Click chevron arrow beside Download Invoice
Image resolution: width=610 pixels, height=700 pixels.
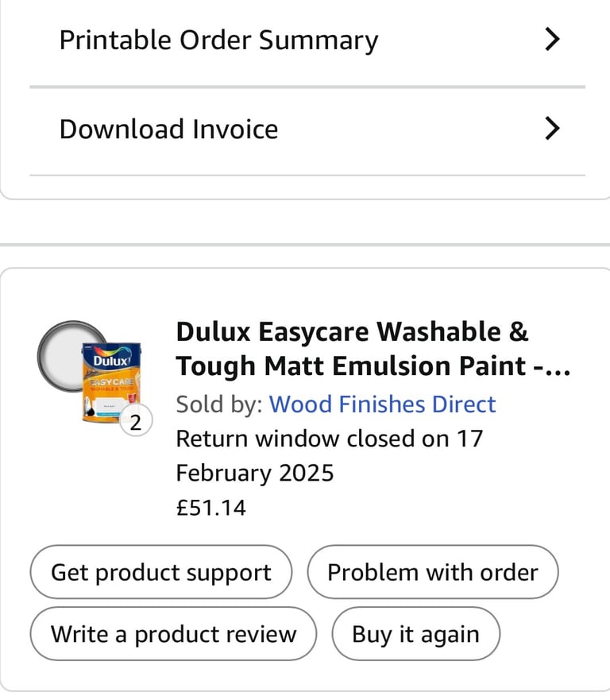[553, 129]
